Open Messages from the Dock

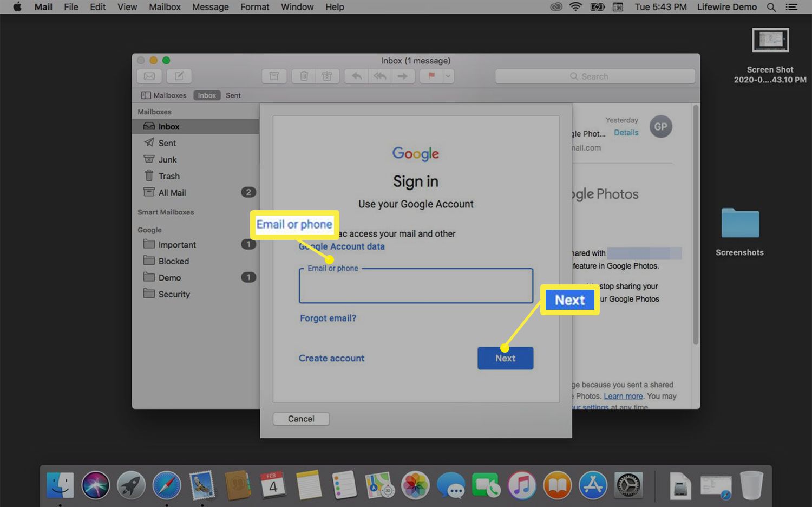click(x=451, y=485)
